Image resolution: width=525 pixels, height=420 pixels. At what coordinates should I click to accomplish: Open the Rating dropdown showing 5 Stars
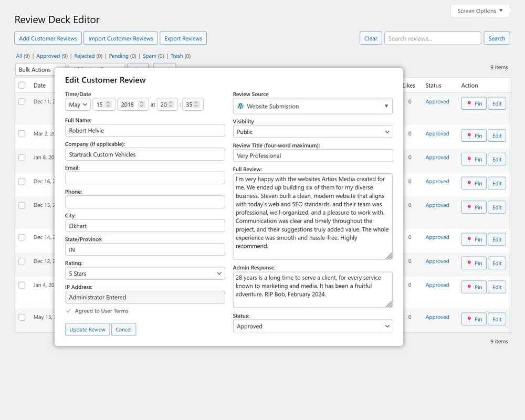pos(145,274)
